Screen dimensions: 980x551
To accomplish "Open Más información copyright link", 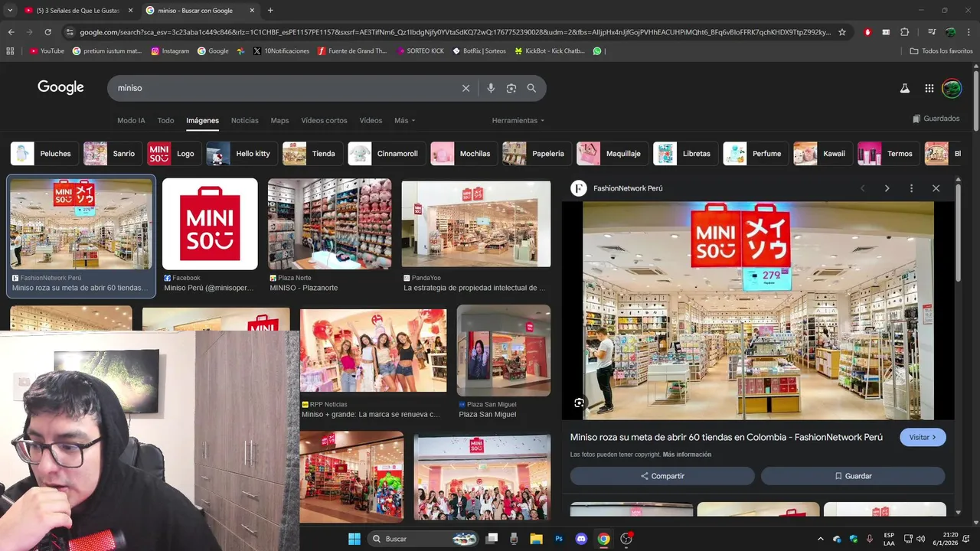I will (x=687, y=455).
